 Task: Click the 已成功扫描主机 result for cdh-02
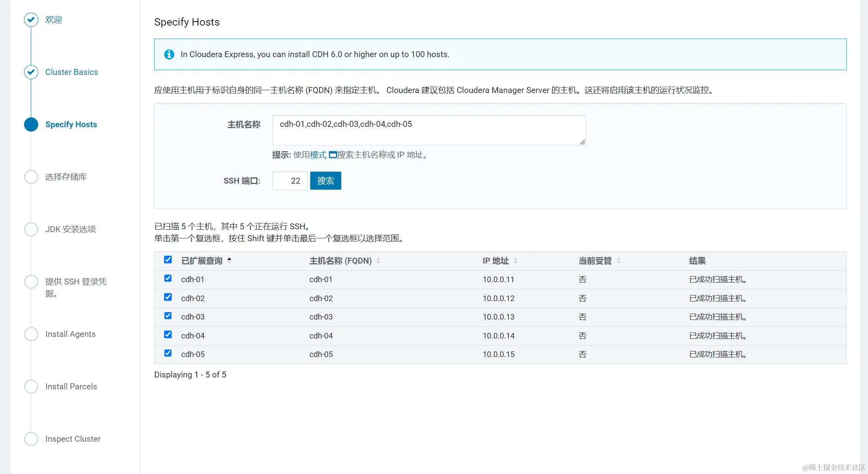pos(718,299)
